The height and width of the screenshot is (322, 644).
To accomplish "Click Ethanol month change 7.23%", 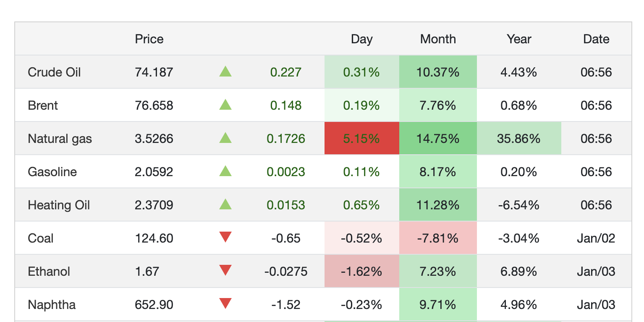I will 438,272.
